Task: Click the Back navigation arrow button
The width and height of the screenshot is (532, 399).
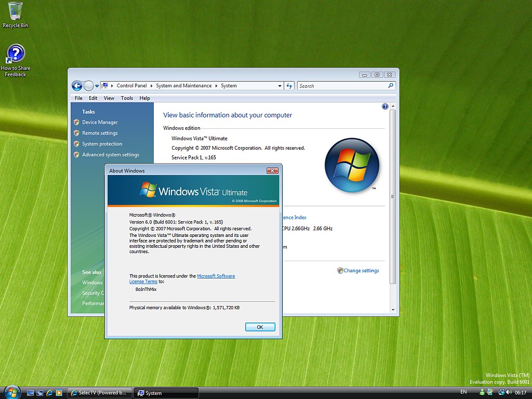Action: tap(77, 86)
